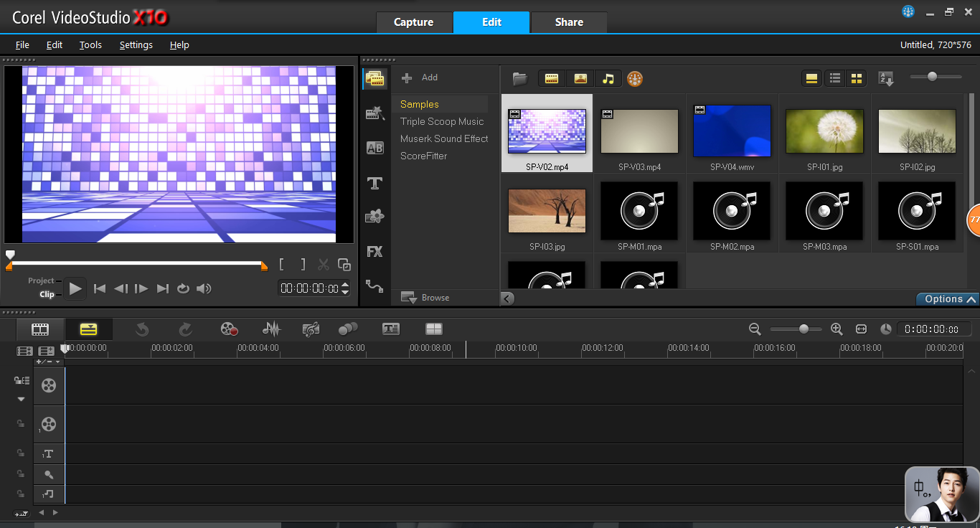Open the Edit menu
Viewport: 980px width, 528px height.
55,44
